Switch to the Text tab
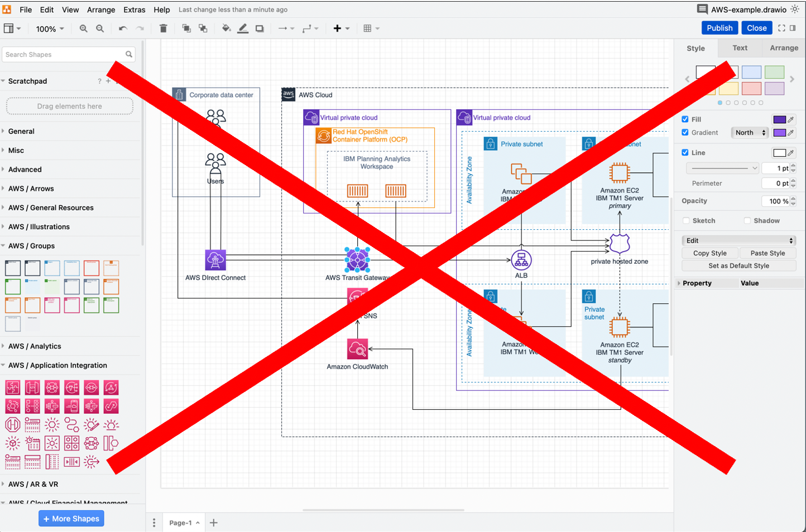This screenshot has height=532, width=806. pyautogui.click(x=740, y=48)
